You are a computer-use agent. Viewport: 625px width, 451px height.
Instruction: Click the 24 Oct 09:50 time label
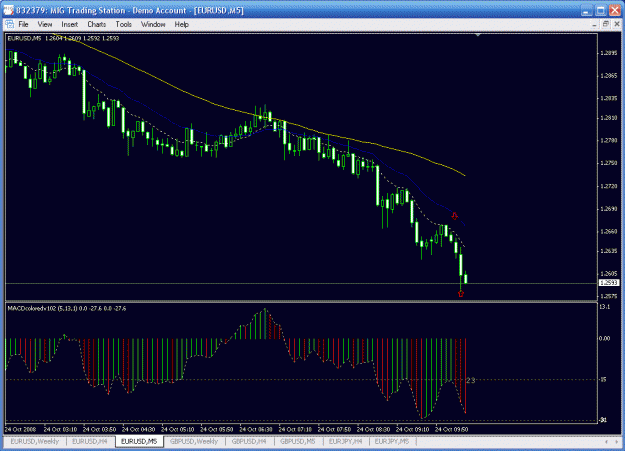click(x=451, y=429)
